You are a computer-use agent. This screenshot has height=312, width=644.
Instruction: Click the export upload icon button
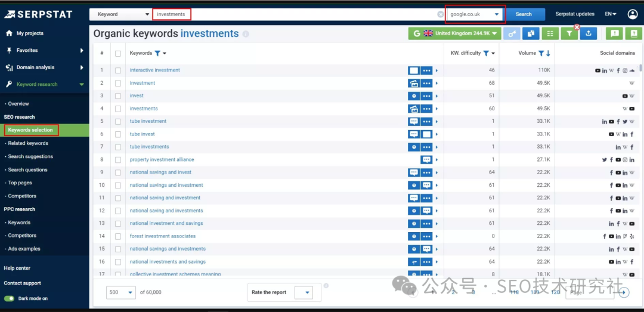point(589,34)
